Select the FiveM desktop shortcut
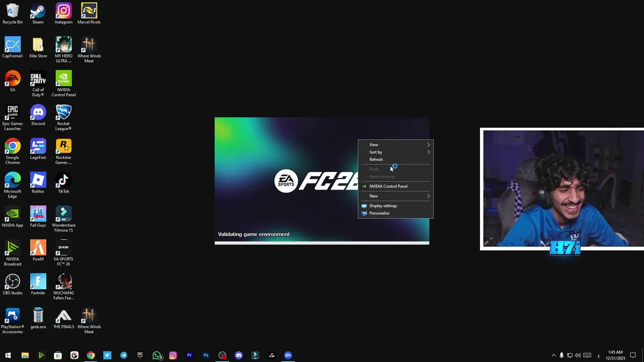 coord(38,250)
